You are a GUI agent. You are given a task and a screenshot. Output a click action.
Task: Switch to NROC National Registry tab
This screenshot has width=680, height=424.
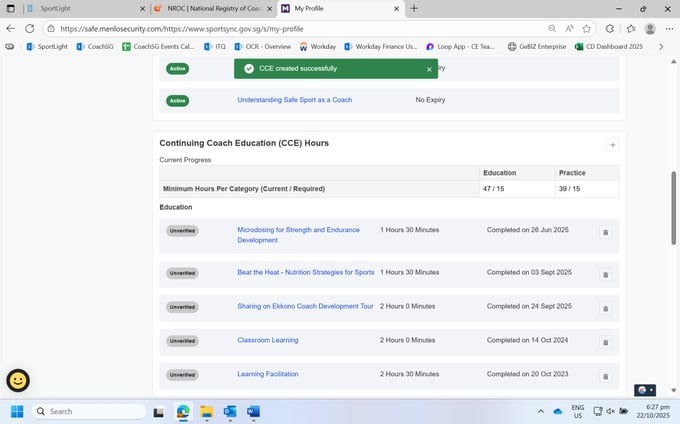[210, 8]
